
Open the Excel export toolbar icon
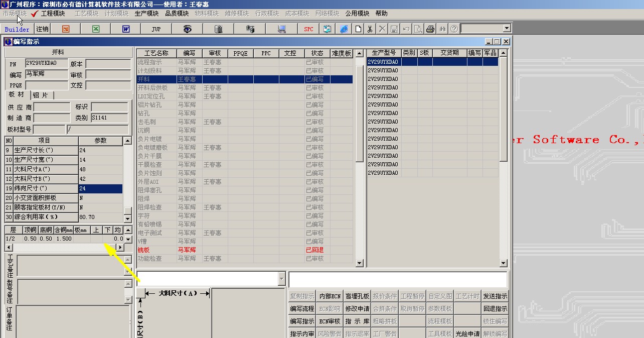click(x=96, y=29)
